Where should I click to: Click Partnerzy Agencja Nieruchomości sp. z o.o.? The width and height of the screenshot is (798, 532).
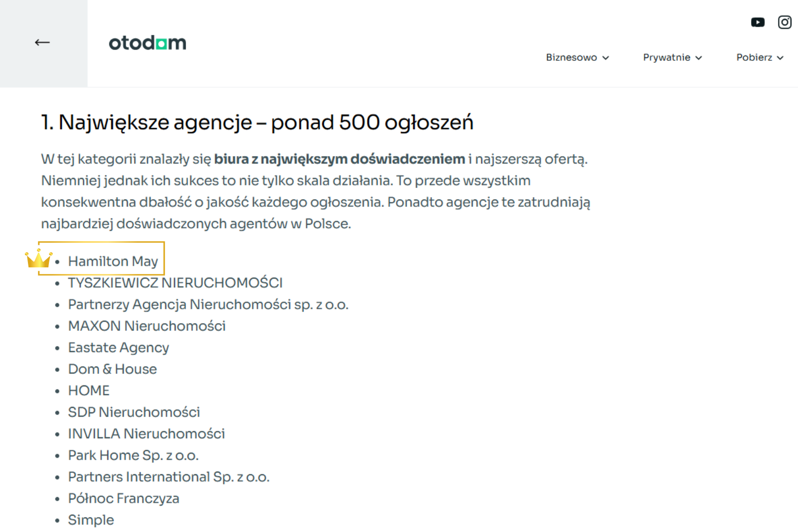pos(208,304)
